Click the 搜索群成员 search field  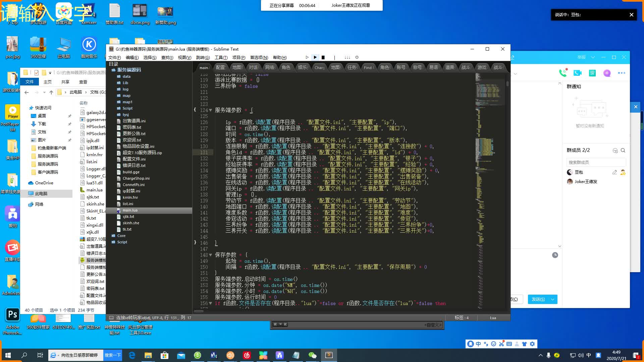tap(596, 162)
